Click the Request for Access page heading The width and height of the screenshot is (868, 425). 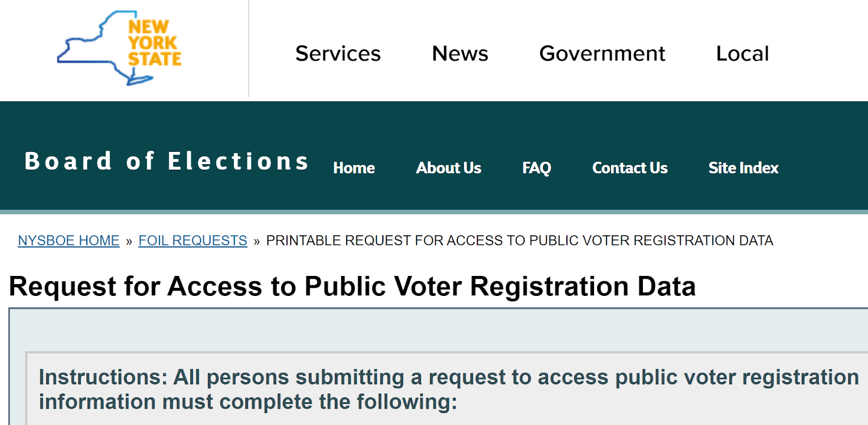tap(352, 286)
